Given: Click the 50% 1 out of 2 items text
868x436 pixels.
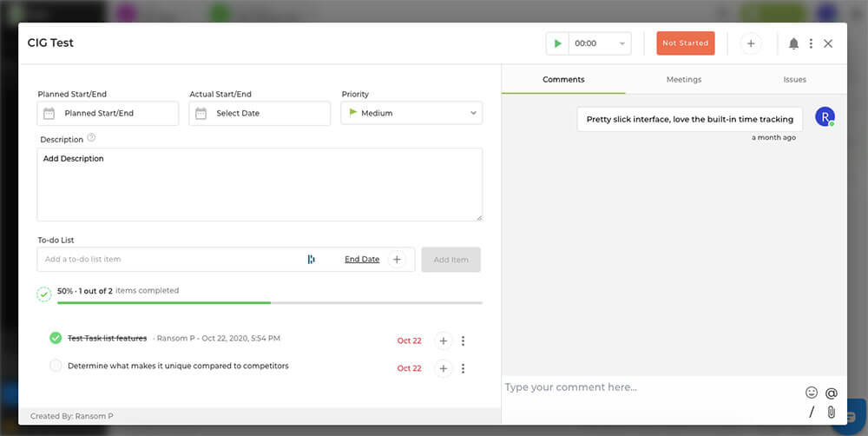Looking at the screenshot, I should 118,290.
